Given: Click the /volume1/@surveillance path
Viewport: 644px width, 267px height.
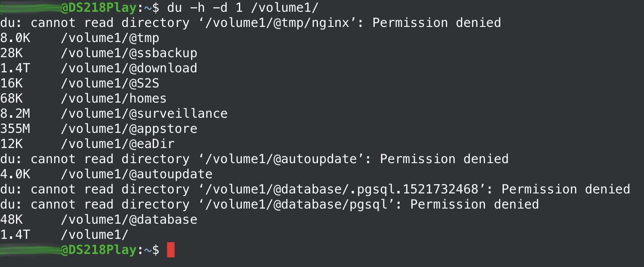Looking at the screenshot, I should [144, 114].
